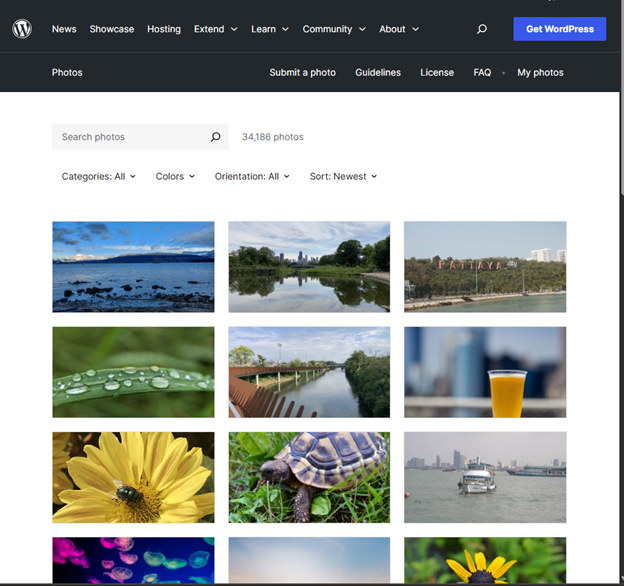Expand the Categories: All dropdown

[x=98, y=176]
